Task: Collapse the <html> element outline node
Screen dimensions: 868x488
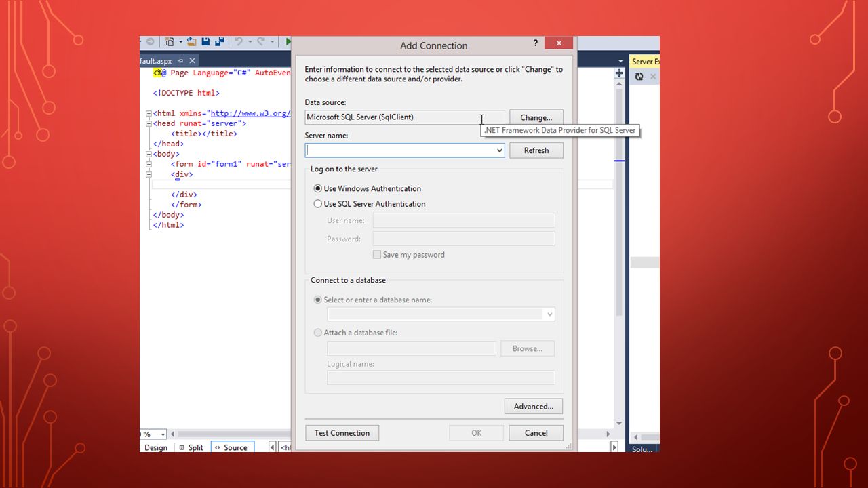Action: (149, 113)
